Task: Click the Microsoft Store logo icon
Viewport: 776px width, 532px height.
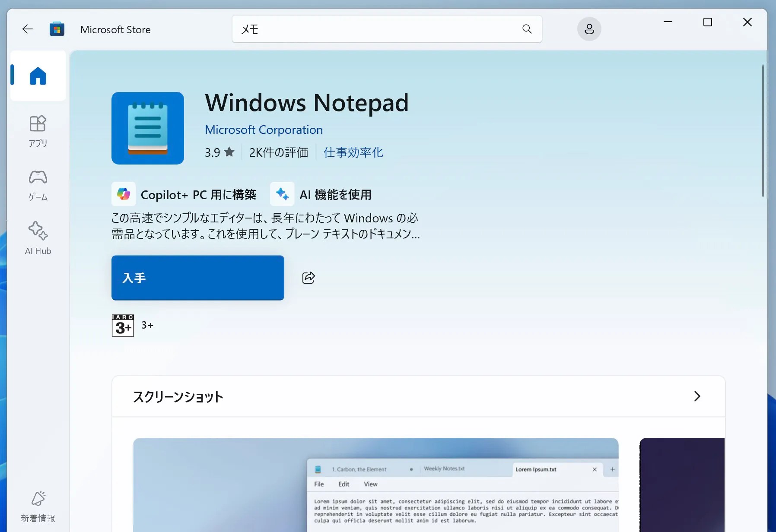Action: [x=57, y=28]
